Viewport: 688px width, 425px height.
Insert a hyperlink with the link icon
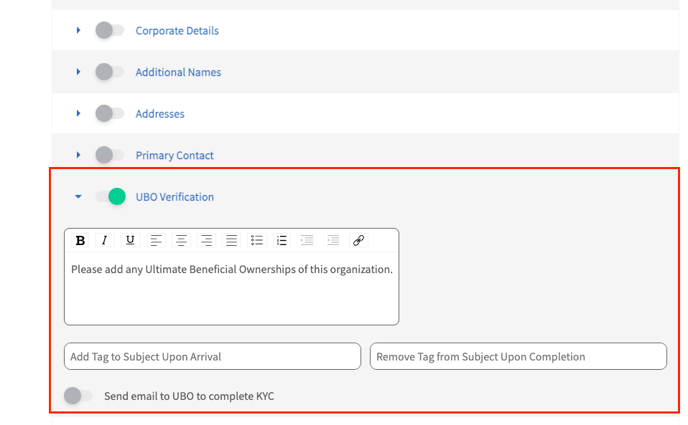[x=358, y=240]
